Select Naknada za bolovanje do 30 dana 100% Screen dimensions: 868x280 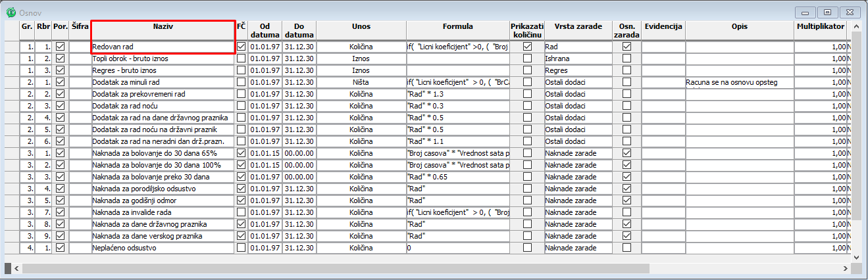pyautogui.click(x=163, y=165)
